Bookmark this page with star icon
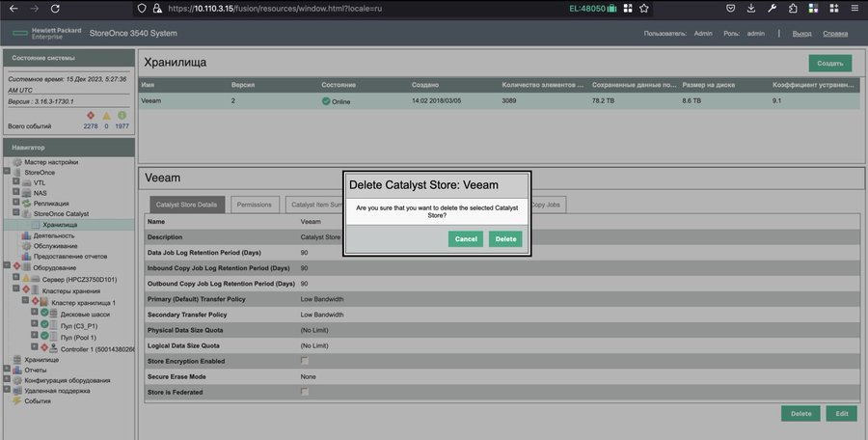 (644, 9)
